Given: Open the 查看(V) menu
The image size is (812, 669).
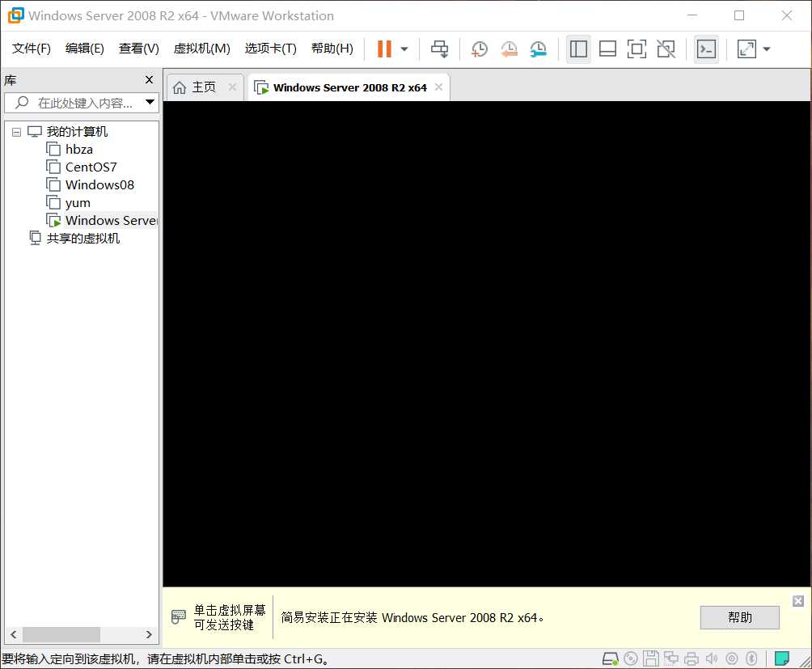Looking at the screenshot, I should (x=139, y=49).
